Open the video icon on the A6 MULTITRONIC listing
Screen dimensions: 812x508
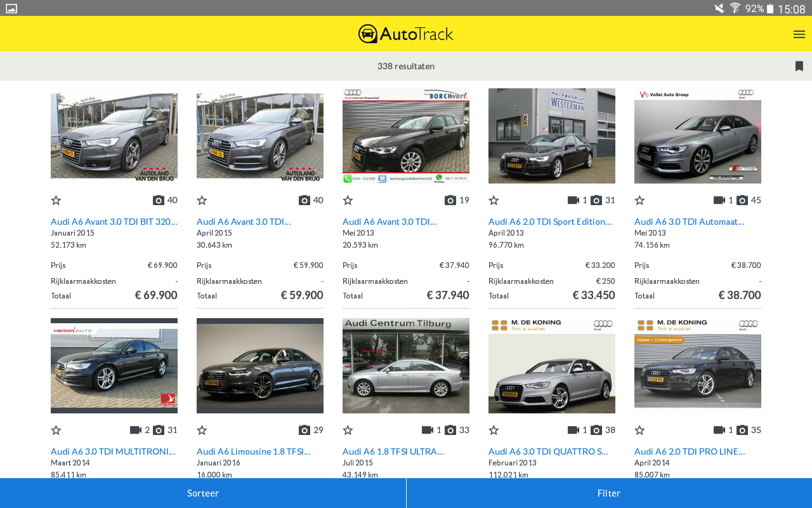(x=134, y=429)
